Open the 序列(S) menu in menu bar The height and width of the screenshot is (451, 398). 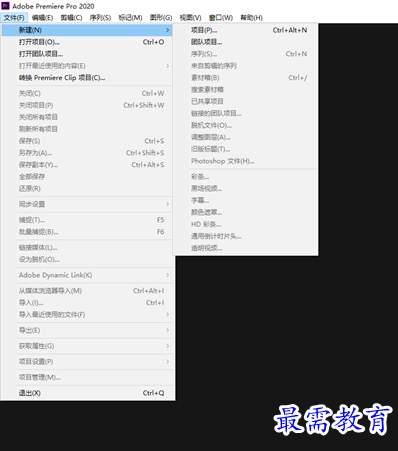(x=100, y=18)
